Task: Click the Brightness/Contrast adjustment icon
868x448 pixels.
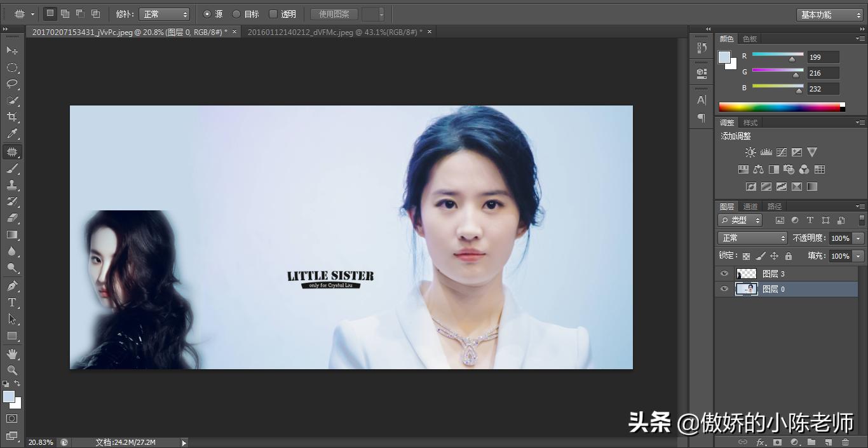Action: point(750,152)
